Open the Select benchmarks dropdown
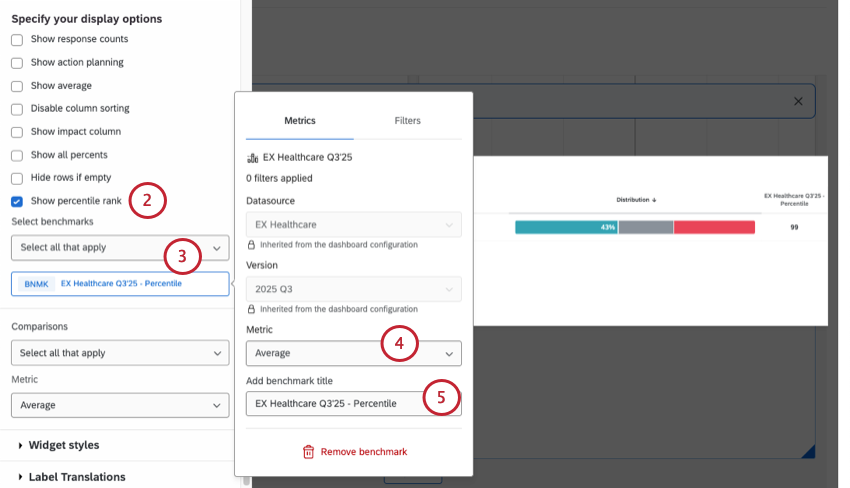 click(x=120, y=248)
